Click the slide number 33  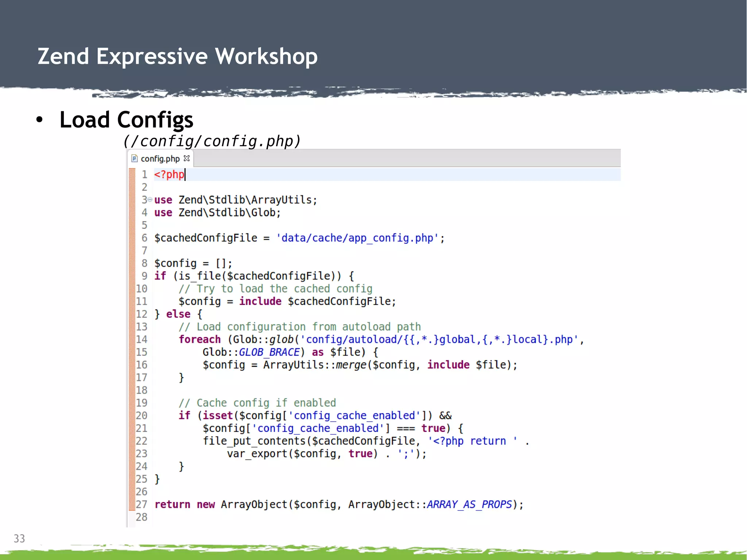(x=19, y=538)
